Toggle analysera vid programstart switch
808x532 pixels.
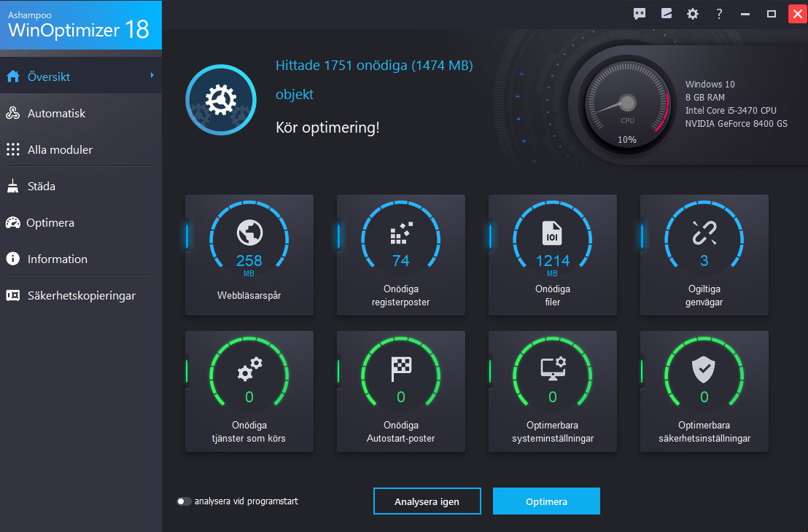(x=184, y=501)
